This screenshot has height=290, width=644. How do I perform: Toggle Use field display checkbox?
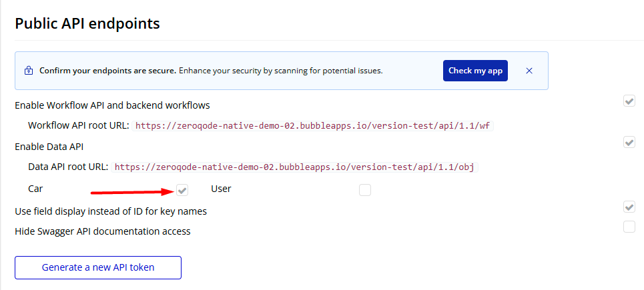pos(629,207)
